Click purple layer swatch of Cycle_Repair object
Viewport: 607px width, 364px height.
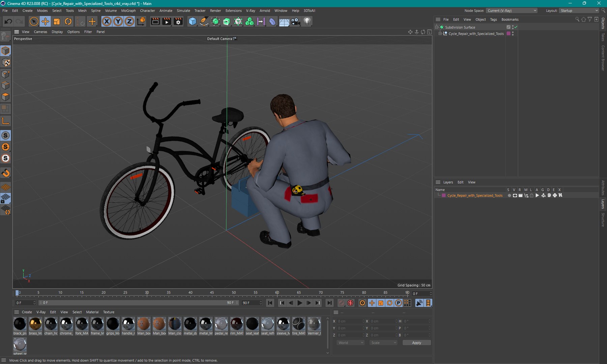click(x=509, y=33)
